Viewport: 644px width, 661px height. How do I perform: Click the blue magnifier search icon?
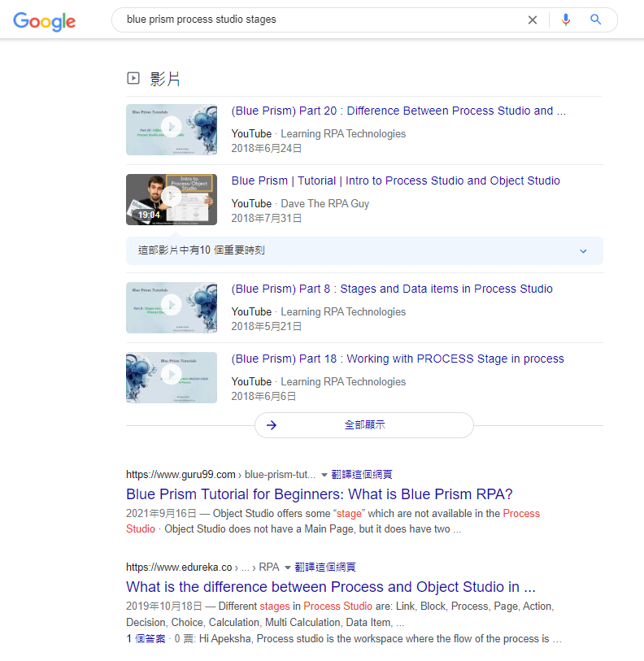click(x=595, y=20)
